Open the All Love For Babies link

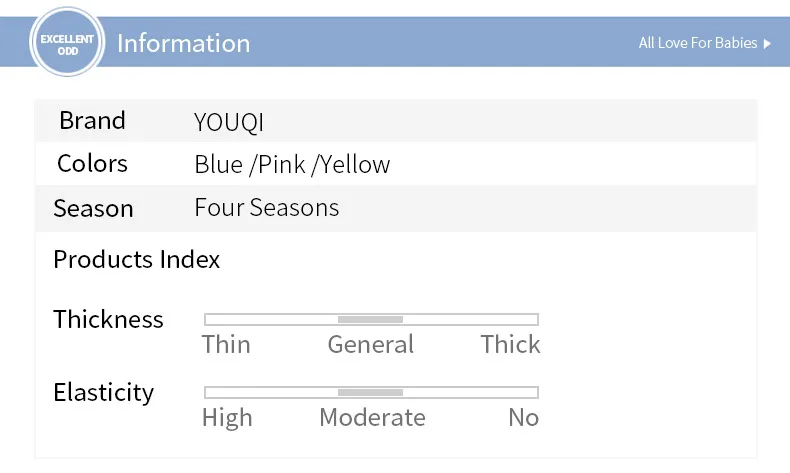(x=698, y=43)
